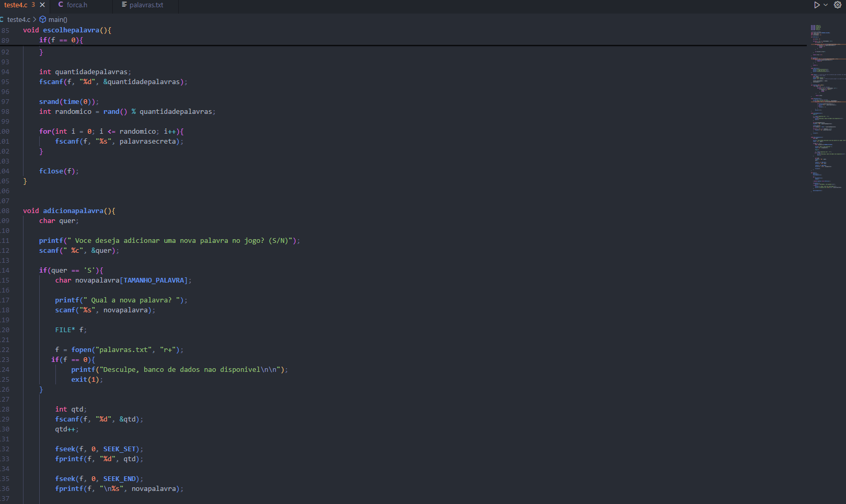Image resolution: width=846 pixels, height=504 pixels.
Task: Click the printf Voce deseja adicionar line
Action: 169,241
